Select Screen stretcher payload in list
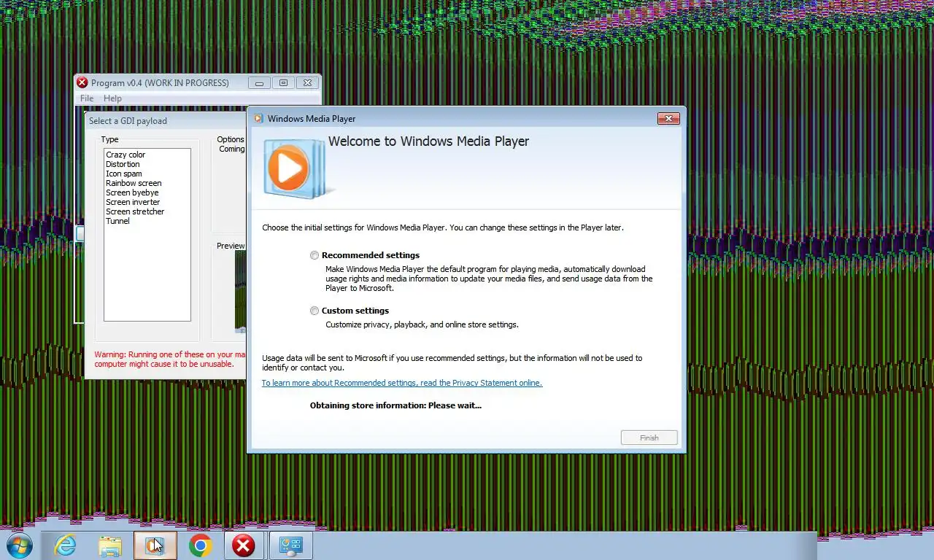 pyautogui.click(x=135, y=211)
